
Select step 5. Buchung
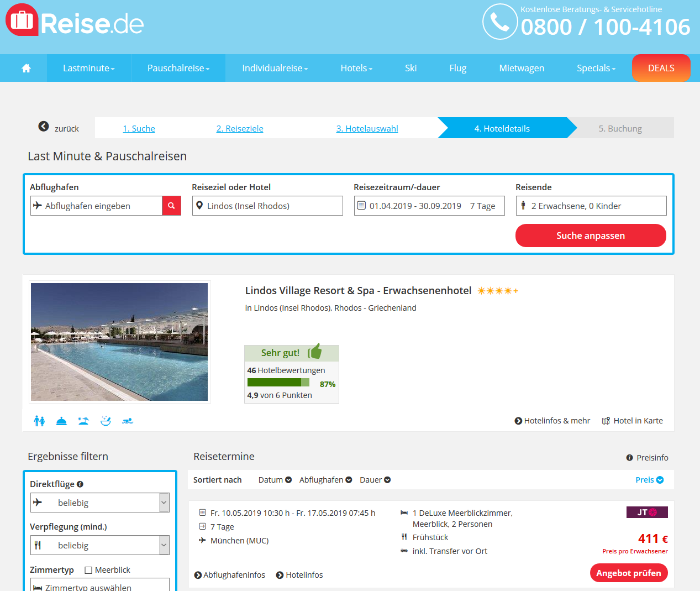[620, 128]
